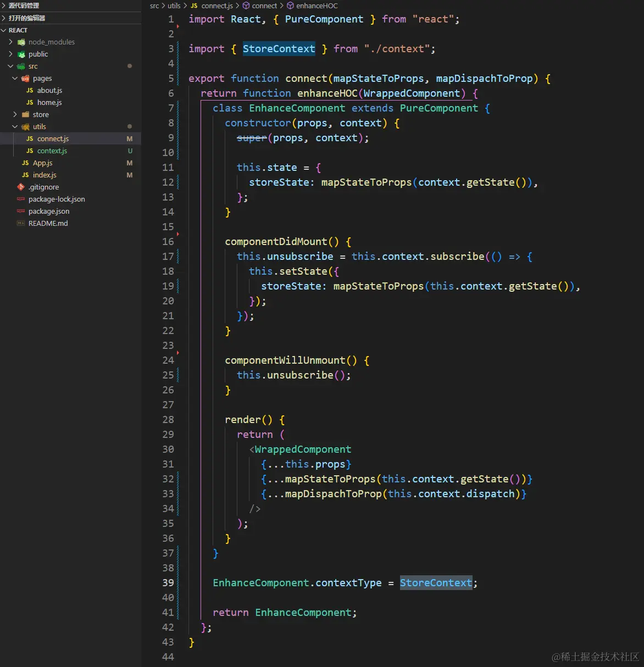The width and height of the screenshot is (644, 667).
Task: Click the JS icon of App.js
Action: click(x=25, y=163)
